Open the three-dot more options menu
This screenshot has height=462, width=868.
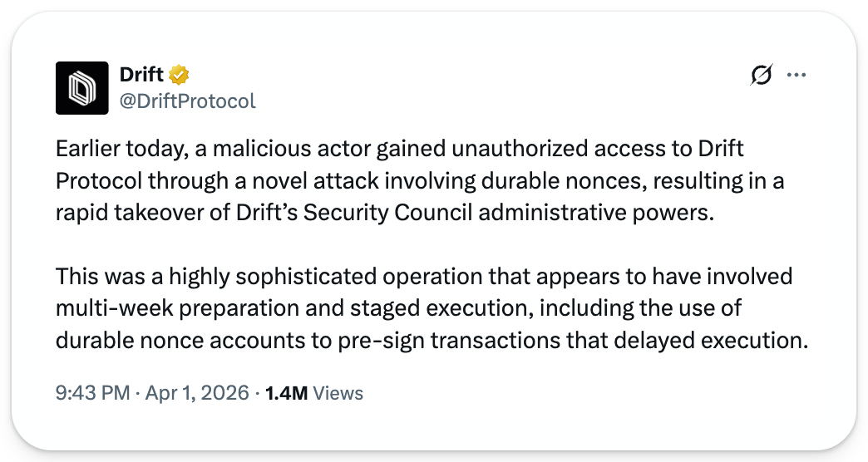[796, 75]
